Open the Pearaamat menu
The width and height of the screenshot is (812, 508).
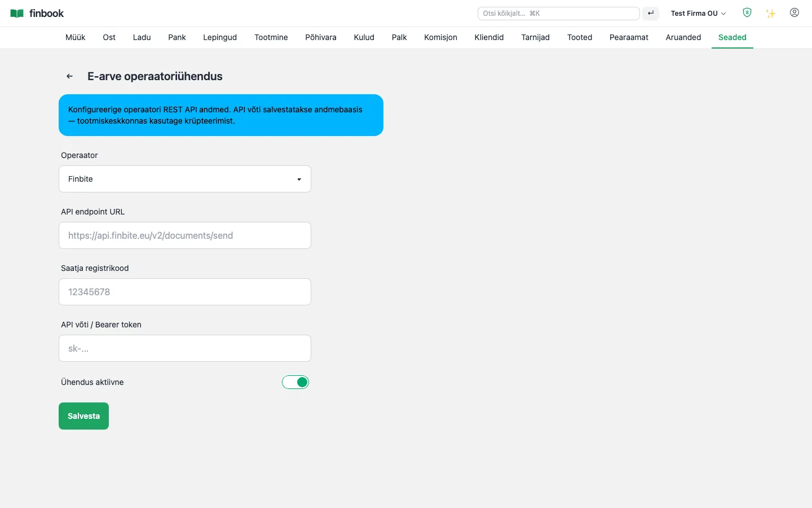pyautogui.click(x=629, y=37)
